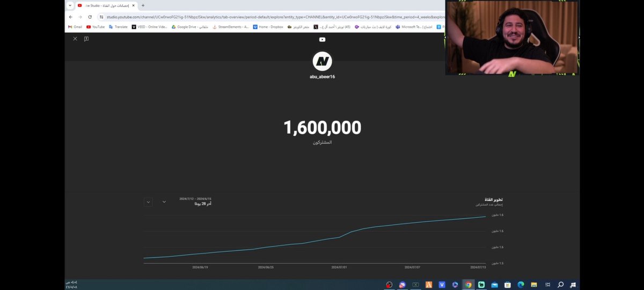
Task: Click the Windows Start button in taskbar
Action: pos(573,285)
